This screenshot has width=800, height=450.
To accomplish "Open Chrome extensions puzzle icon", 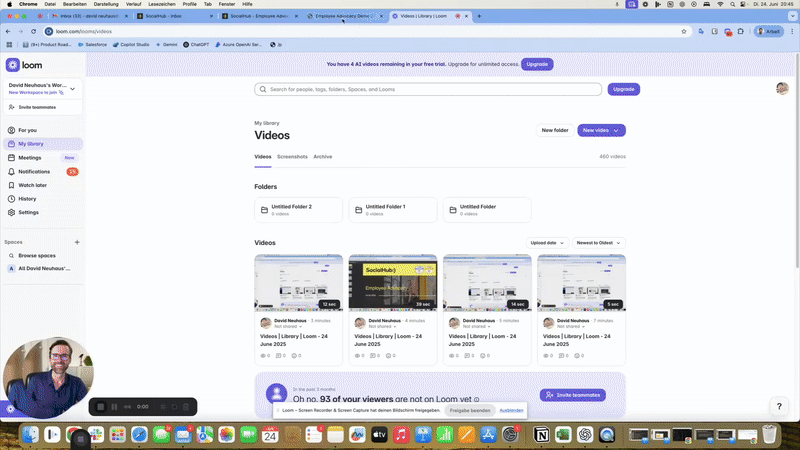I will (741, 31).
